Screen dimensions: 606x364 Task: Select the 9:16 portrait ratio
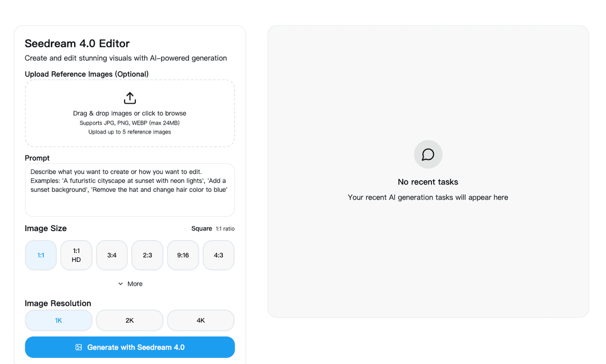182,255
